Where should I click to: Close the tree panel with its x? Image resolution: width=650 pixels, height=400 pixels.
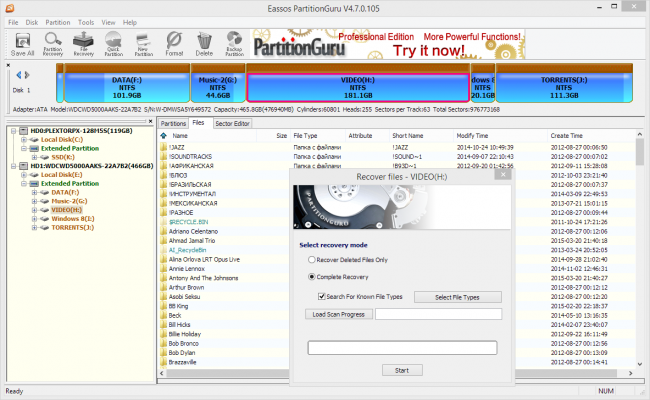click(x=150, y=121)
